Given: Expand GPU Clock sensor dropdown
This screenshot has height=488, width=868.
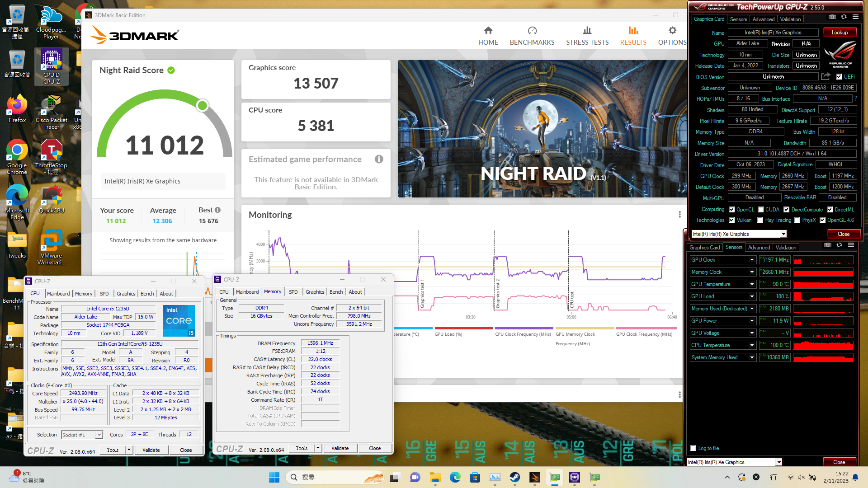Looking at the screenshot, I should coord(752,260).
